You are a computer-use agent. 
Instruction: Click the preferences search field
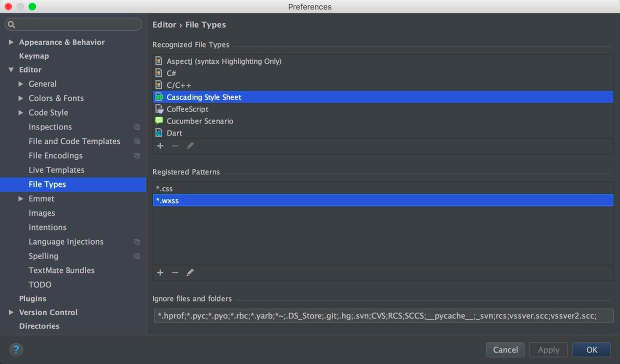coord(75,24)
